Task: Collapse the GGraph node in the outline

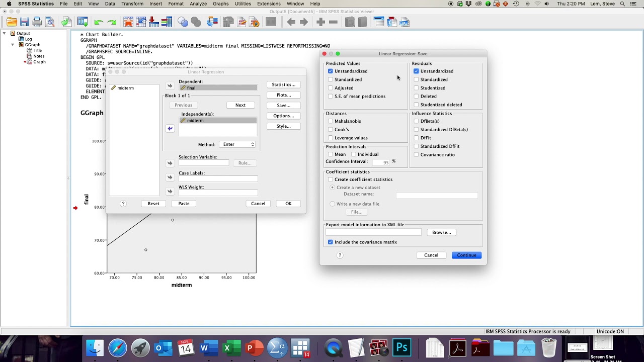Action: [13, 45]
